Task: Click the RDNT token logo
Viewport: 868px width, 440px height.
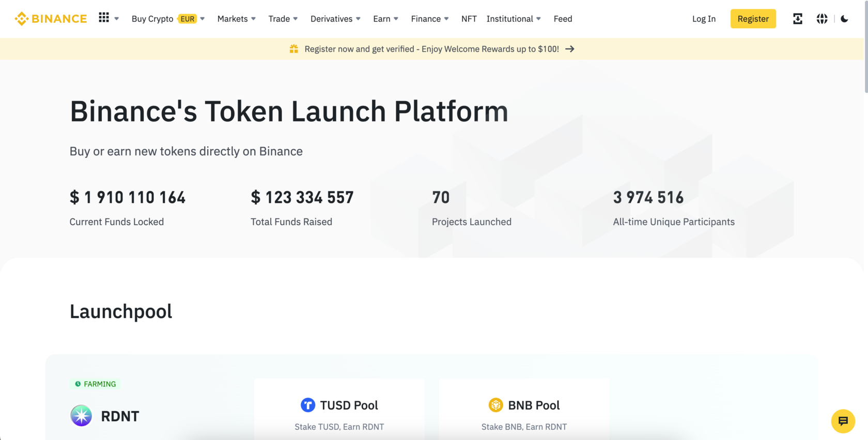Action: tap(81, 416)
